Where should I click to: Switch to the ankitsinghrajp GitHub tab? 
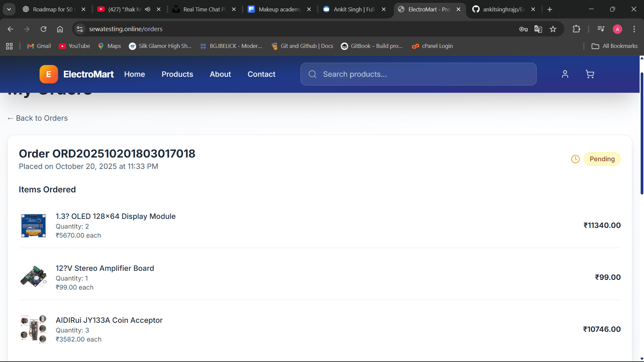(503, 9)
